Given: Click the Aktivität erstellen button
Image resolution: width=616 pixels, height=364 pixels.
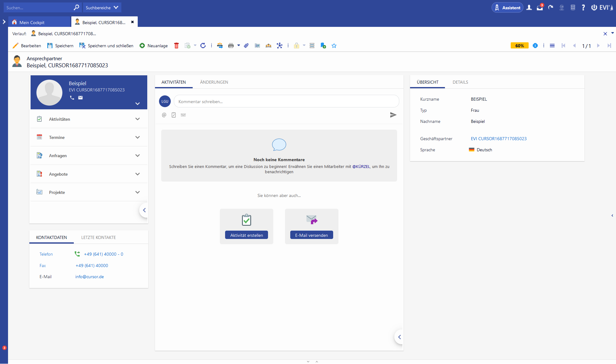Looking at the screenshot, I should pyautogui.click(x=246, y=235).
